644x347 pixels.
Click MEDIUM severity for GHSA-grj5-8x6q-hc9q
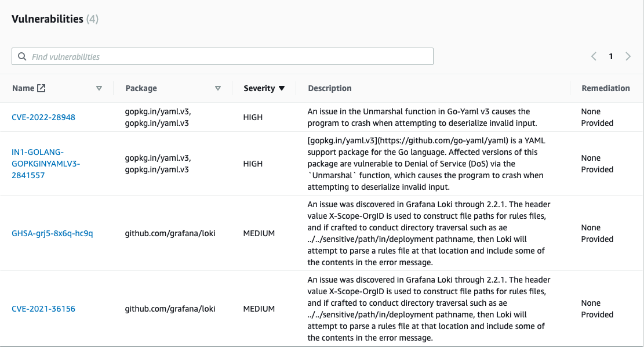pyautogui.click(x=259, y=233)
